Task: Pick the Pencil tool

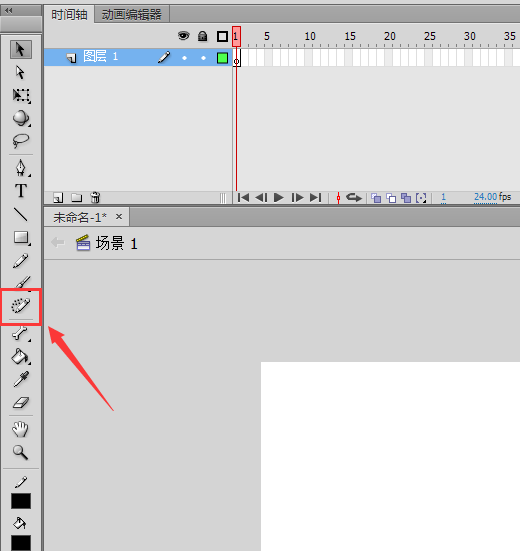Action: pos(20,261)
